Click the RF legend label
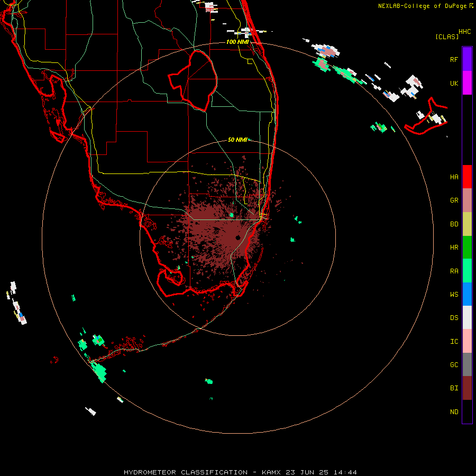476x476 pixels. click(x=454, y=59)
